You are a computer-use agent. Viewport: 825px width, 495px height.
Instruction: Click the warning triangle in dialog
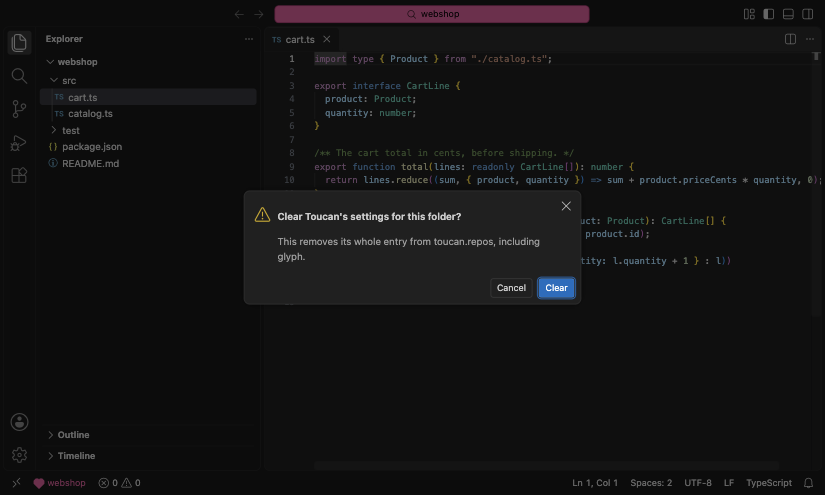(262, 215)
